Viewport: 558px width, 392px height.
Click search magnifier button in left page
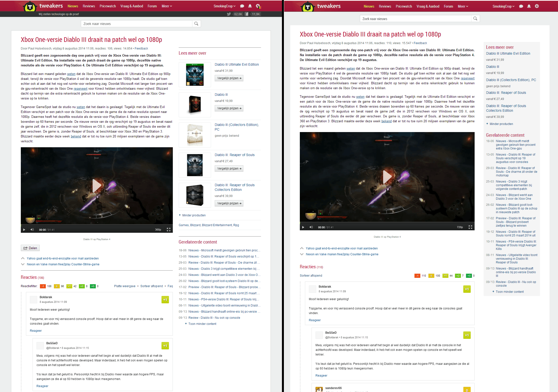pos(196,24)
